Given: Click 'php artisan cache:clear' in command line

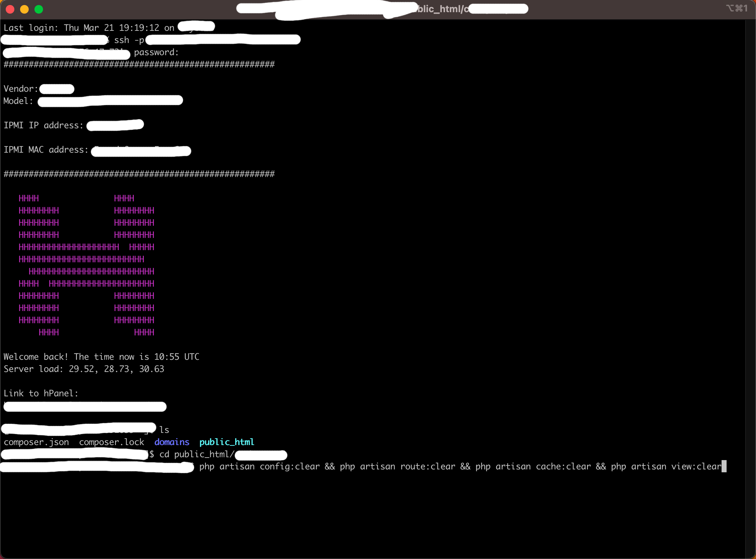Looking at the screenshot, I should click(x=533, y=466).
